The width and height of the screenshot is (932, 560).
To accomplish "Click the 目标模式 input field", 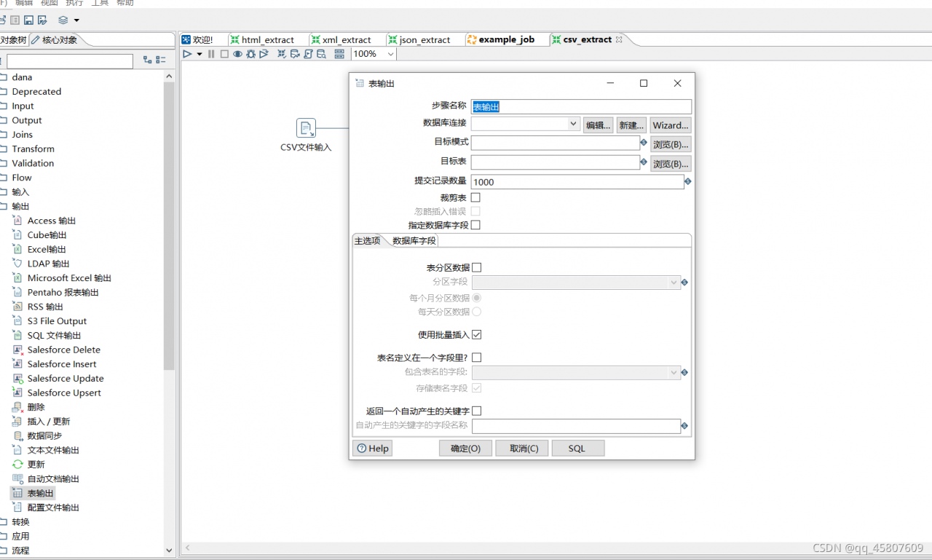I will pyautogui.click(x=556, y=143).
